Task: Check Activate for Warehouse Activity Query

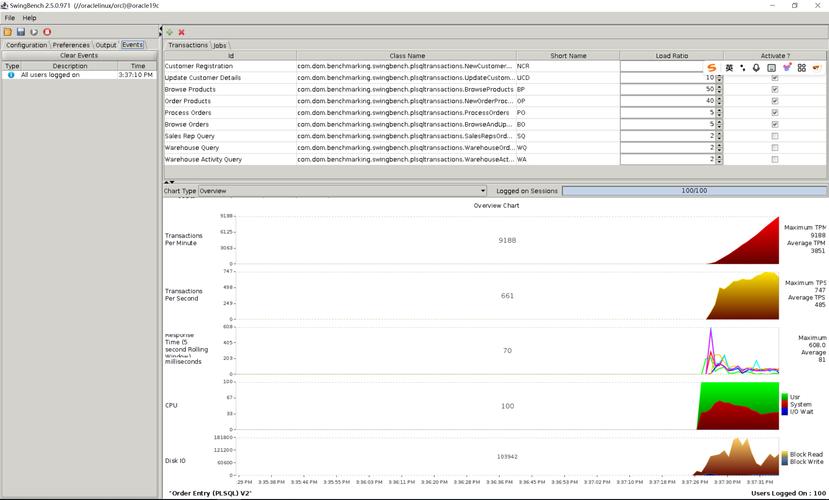Action: 775,159
